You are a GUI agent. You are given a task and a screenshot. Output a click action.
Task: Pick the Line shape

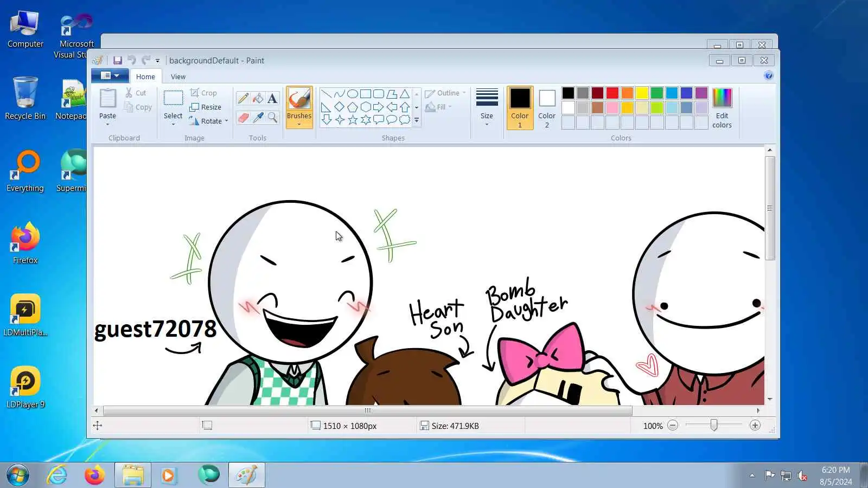(x=326, y=94)
